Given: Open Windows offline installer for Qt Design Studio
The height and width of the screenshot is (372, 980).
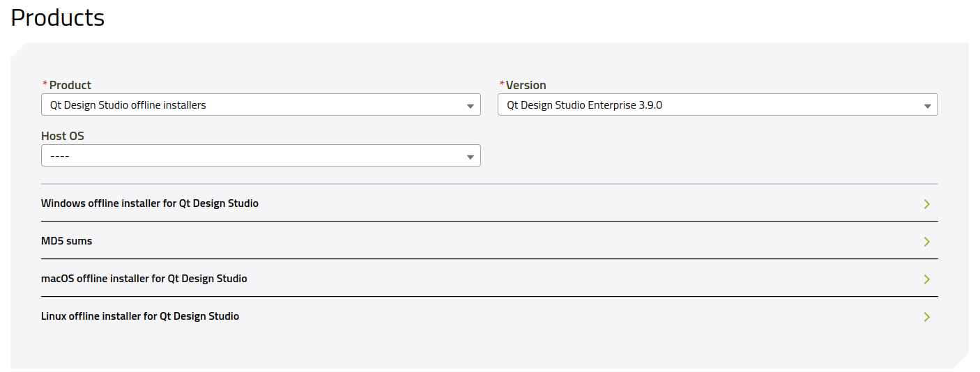Looking at the screenshot, I should coord(489,203).
